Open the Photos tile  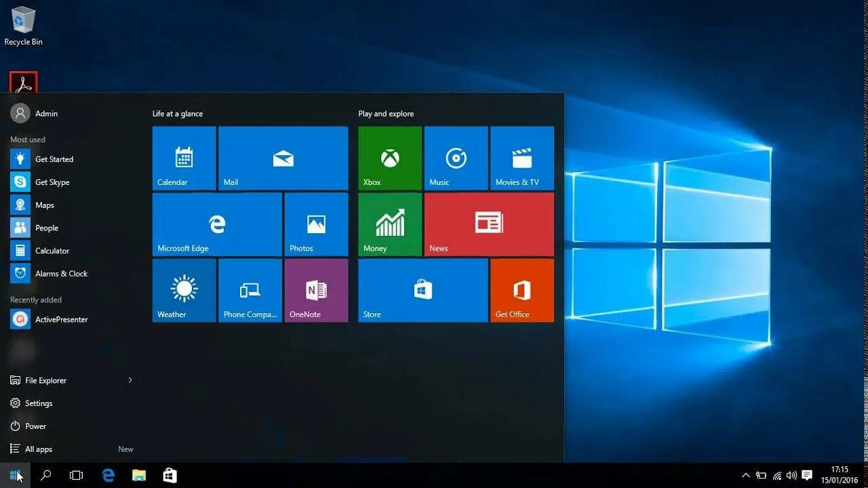pos(316,224)
